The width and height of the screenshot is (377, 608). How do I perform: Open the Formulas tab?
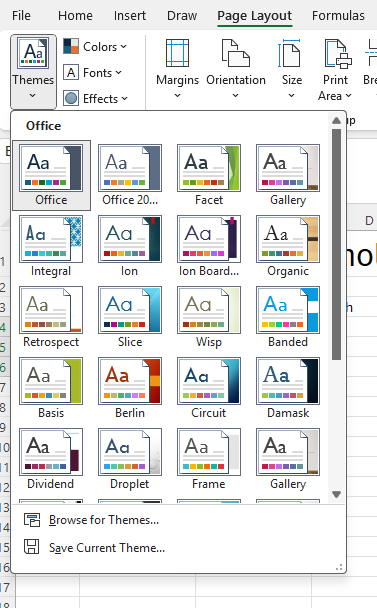tap(338, 16)
